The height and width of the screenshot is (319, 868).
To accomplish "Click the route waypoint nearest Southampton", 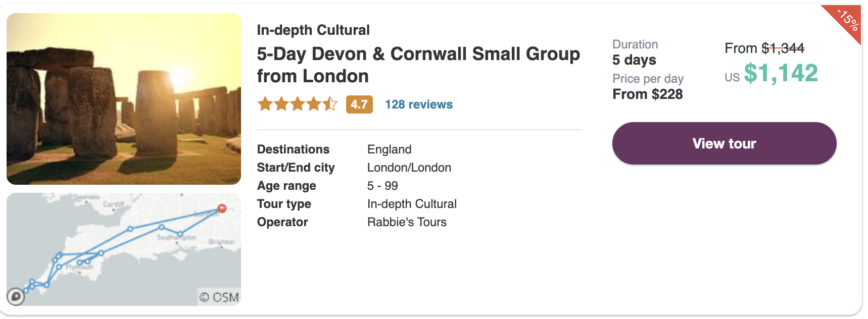I will pyautogui.click(x=180, y=234).
